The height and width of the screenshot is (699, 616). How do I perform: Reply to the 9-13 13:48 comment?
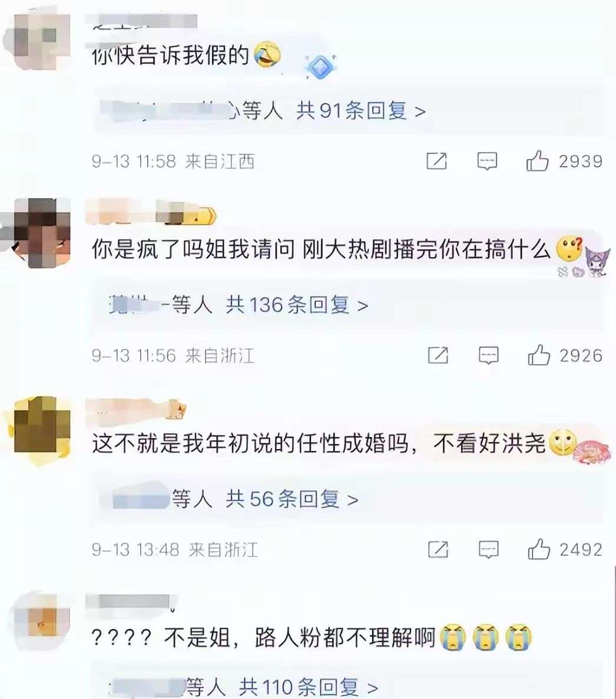tap(488, 549)
